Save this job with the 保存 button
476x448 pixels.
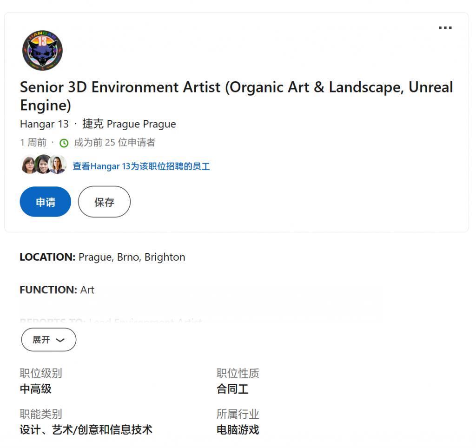click(104, 202)
